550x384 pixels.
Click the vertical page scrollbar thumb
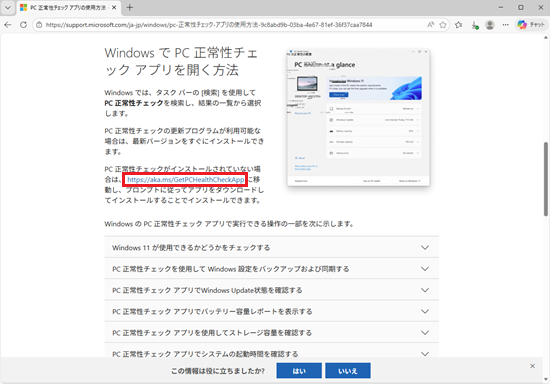[x=546, y=179]
